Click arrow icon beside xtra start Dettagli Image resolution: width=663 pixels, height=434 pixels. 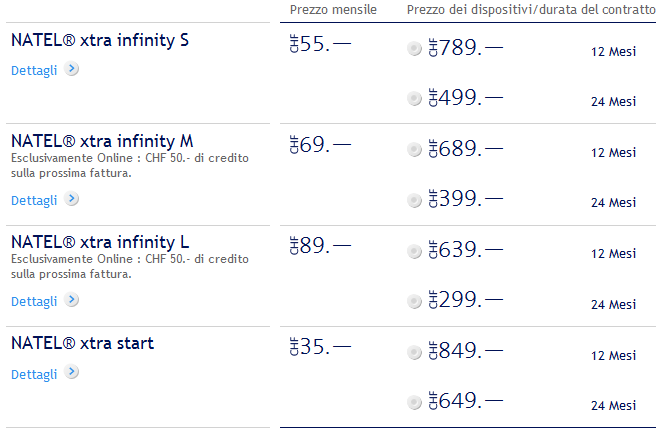[72, 373]
